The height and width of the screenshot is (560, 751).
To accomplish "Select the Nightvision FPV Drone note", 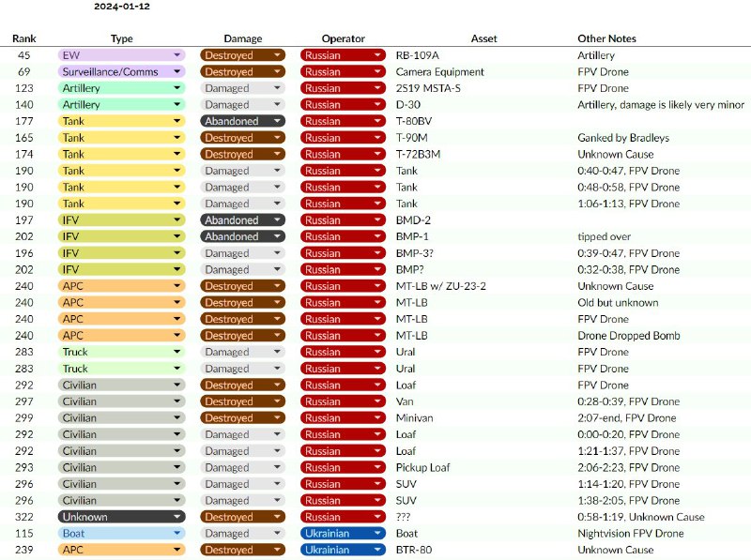I will [630, 533].
